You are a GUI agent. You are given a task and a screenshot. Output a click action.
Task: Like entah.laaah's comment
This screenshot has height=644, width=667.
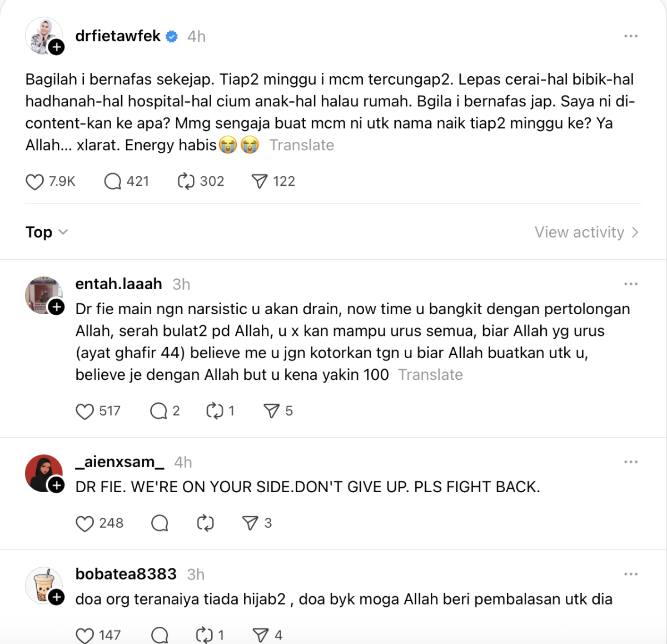point(84,412)
